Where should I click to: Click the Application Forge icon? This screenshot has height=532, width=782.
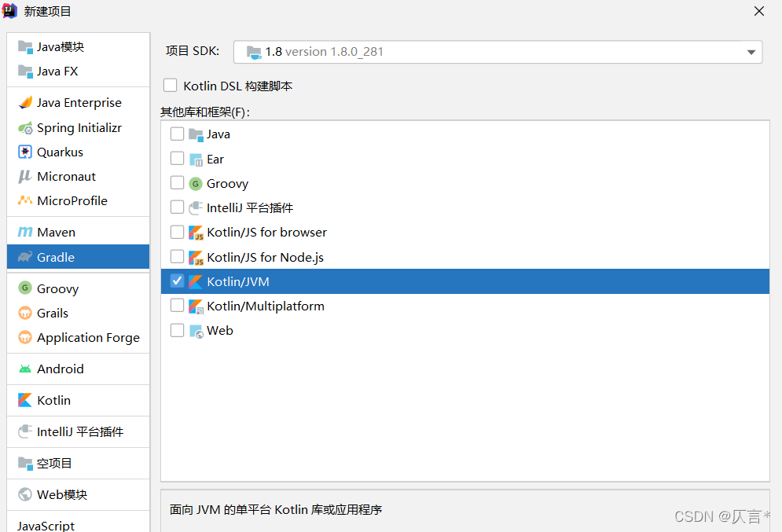25,338
